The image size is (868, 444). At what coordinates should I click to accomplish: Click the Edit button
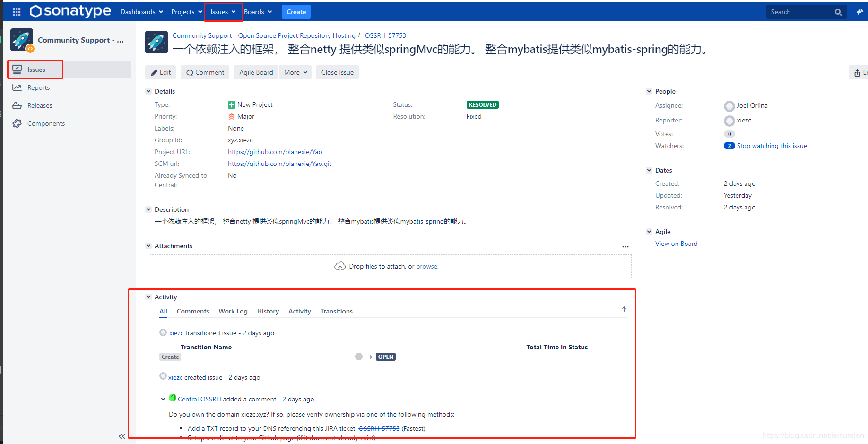161,72
